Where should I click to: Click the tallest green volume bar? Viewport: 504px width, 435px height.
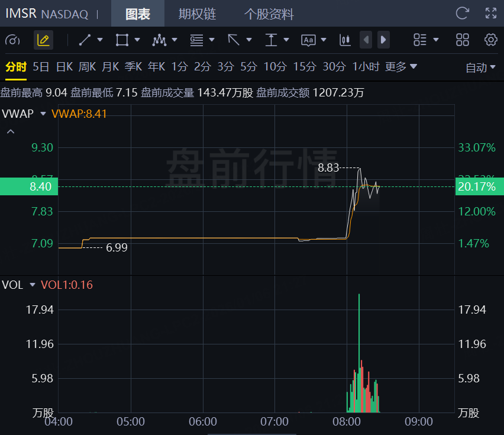(x=359, y=353)
